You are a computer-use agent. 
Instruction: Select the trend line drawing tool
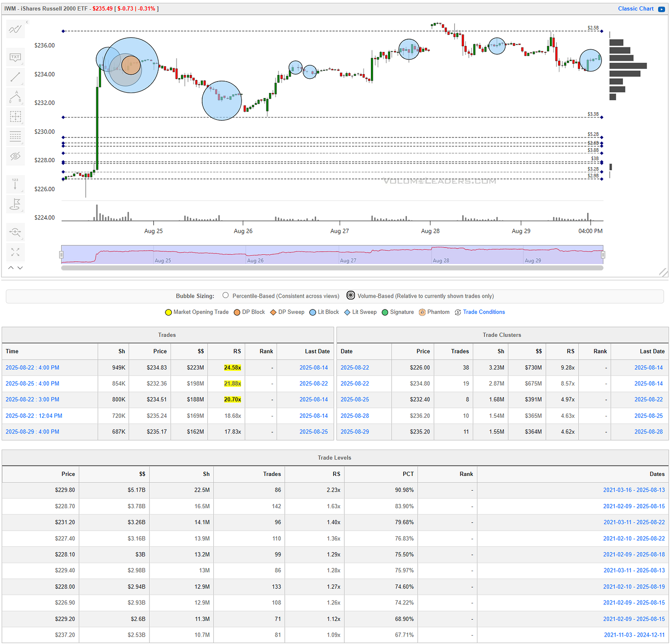15,77
